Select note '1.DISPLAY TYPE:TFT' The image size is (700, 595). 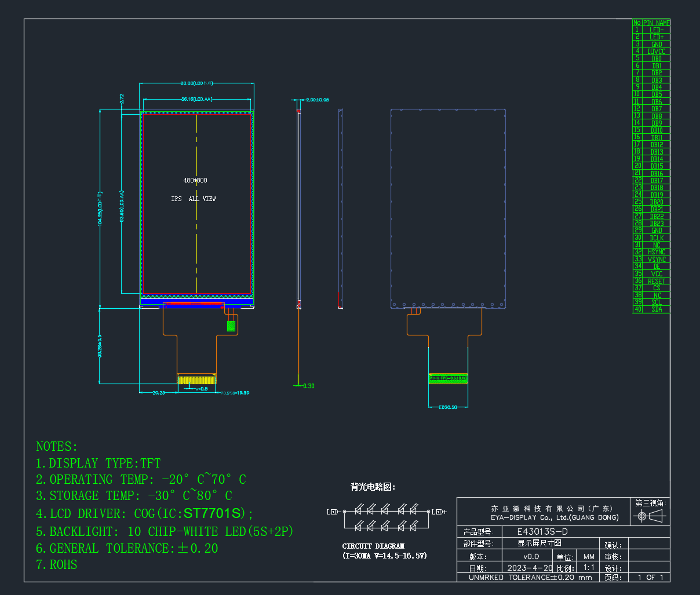[98, 463]
